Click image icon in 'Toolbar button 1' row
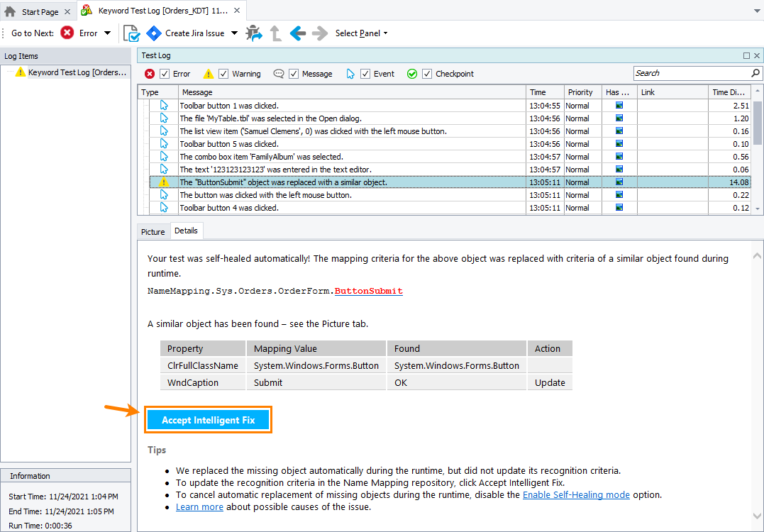 click(619, 106)
